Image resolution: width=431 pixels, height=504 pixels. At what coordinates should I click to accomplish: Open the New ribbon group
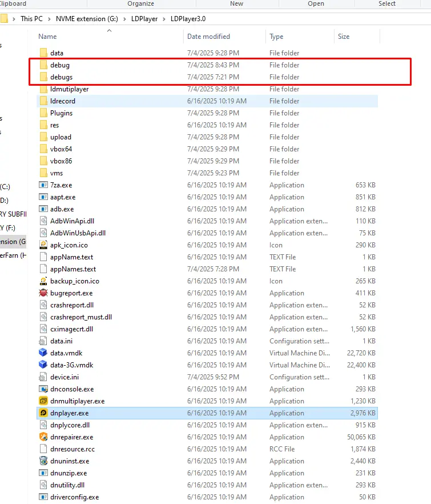coord(237,3)
